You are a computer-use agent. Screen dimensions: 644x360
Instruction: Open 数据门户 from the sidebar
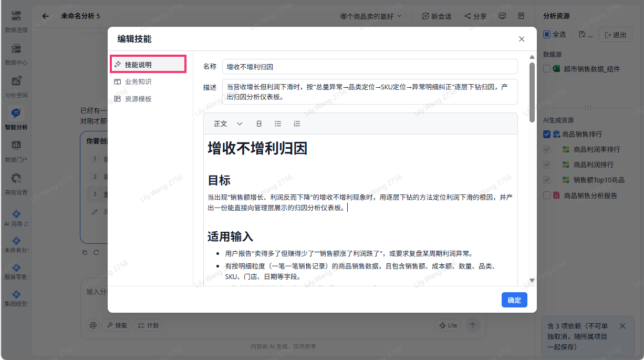click(x=16, y=151)
